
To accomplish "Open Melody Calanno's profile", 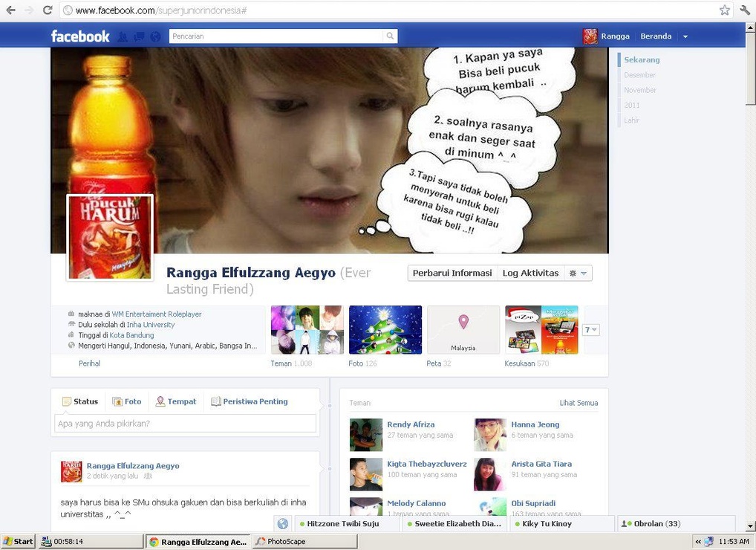I will tap(416, 503).
